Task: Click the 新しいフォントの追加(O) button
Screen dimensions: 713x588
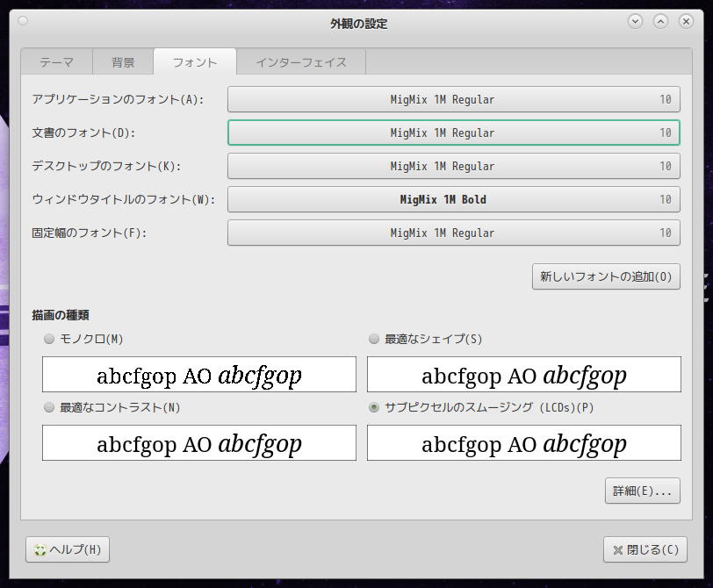Action: point(606,276)
